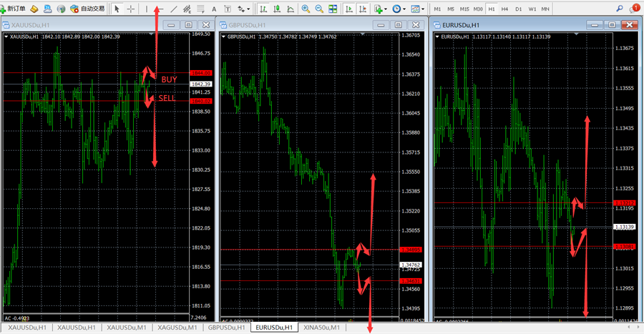Open the search magnifier icon
This screenshot has height=334, width=644.
[x=619, y=9]
